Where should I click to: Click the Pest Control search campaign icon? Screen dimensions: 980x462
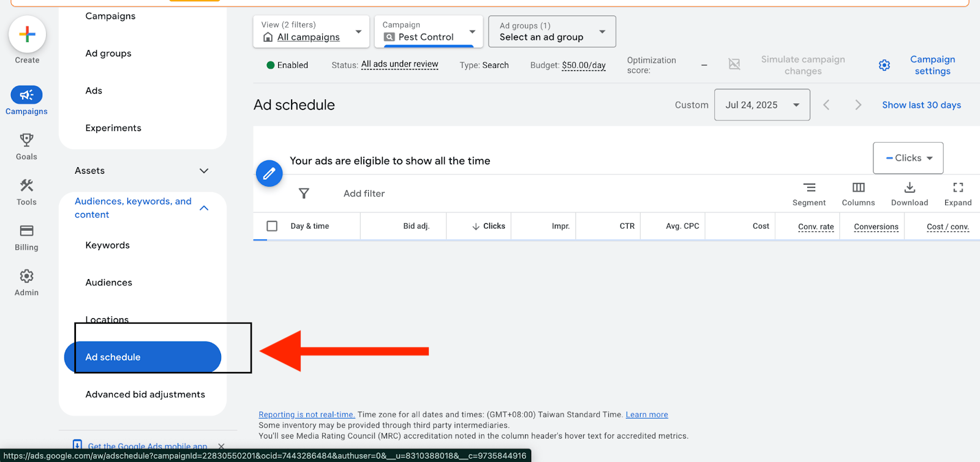pos(389,37)
